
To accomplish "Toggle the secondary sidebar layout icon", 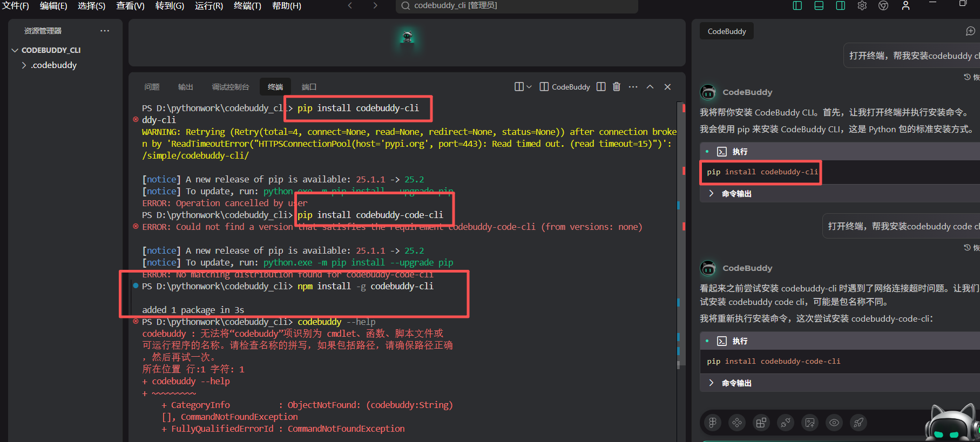I will tap(840, 5).
